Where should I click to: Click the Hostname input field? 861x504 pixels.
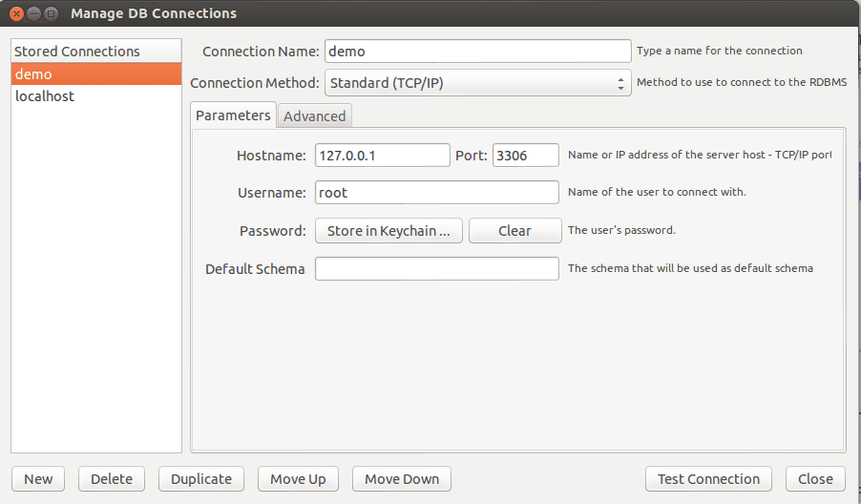[x=382, y=156]
